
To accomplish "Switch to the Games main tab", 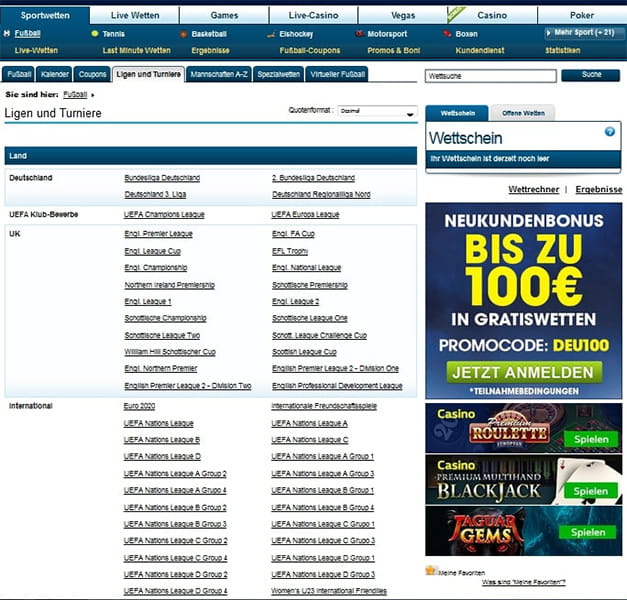I will coord(224,15).
